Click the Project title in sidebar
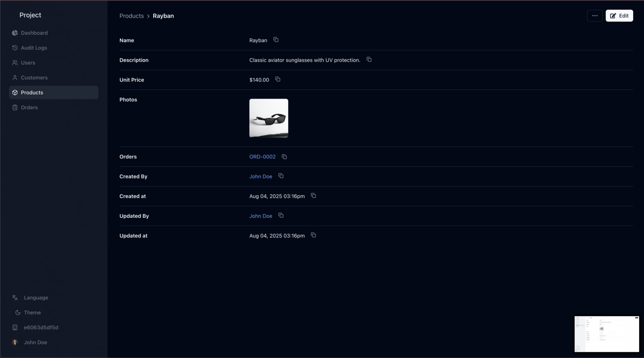This screenshot has width=644, height=358. (x=30, y=15)
